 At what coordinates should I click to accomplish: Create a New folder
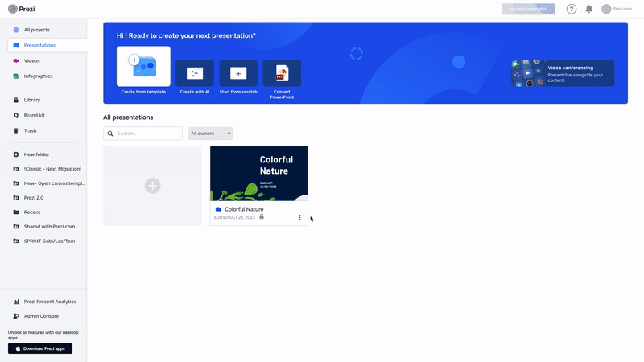click(36, 154)
